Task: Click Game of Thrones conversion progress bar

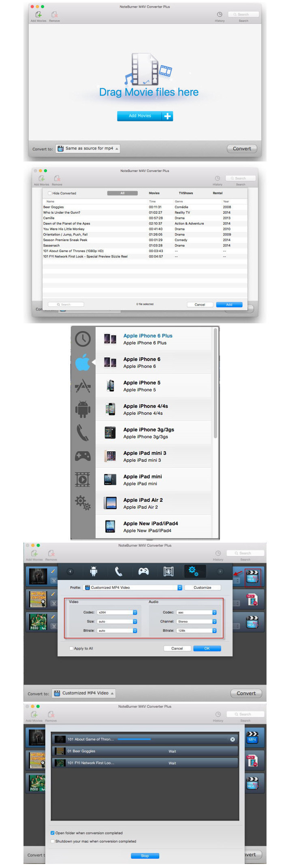Action: (x=134, y=739)
